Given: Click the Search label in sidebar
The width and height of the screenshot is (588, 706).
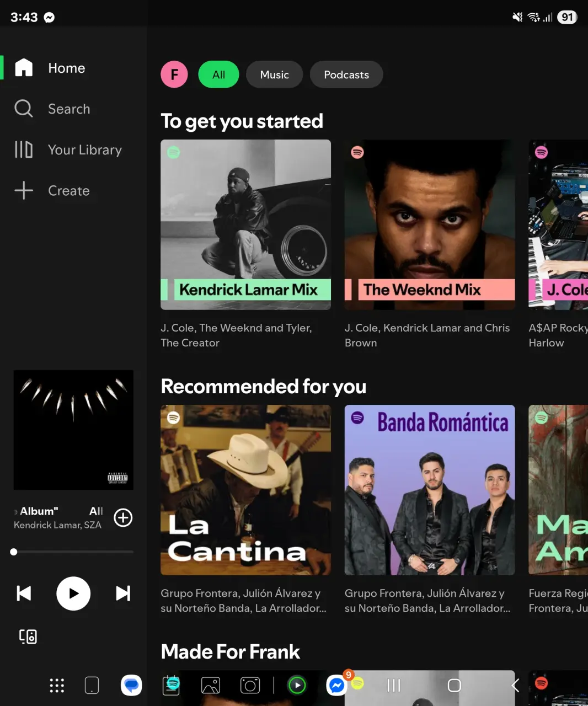Looking at the screenshot, I should pyautogui.click(x=69, y=109).
